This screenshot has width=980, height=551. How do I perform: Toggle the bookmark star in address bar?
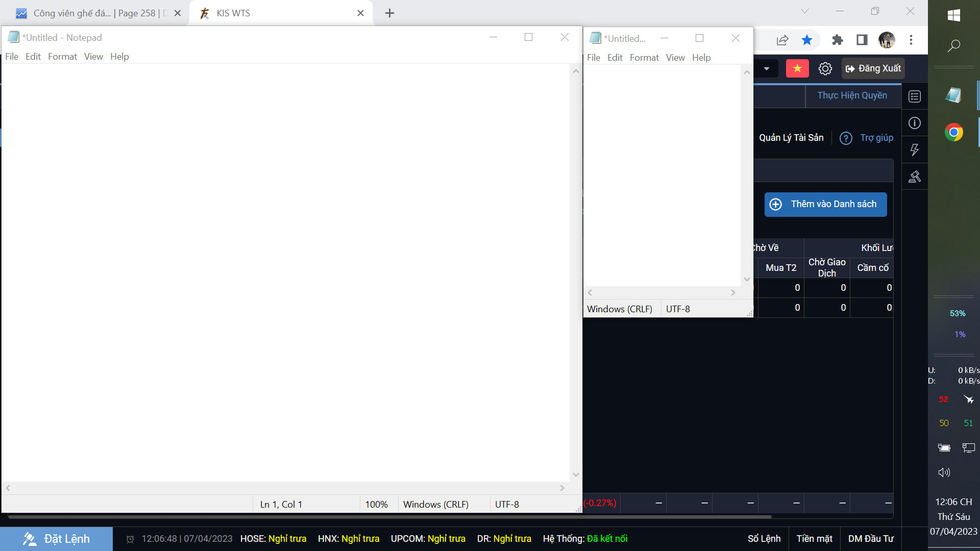click(807, 40)
